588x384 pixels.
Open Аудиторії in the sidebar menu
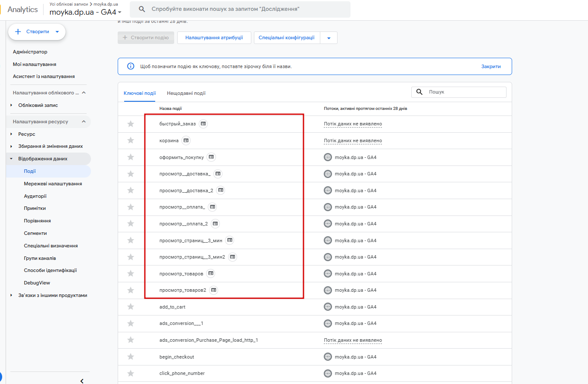coord(35,196)
